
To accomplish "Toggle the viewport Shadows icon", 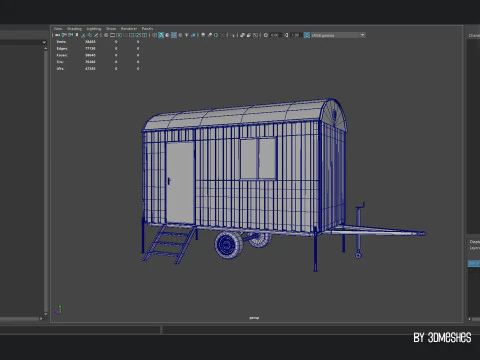I will [x=193, y=35].
